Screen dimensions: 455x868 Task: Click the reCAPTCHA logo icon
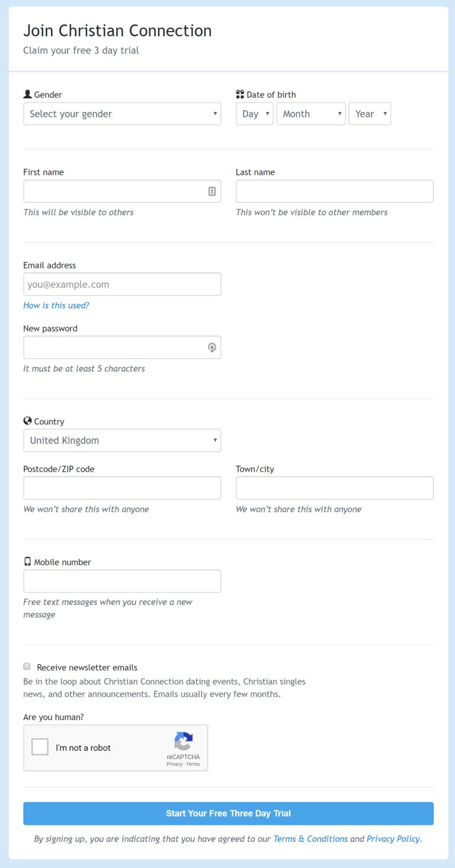pyautogui.click(x=183, y=742)
